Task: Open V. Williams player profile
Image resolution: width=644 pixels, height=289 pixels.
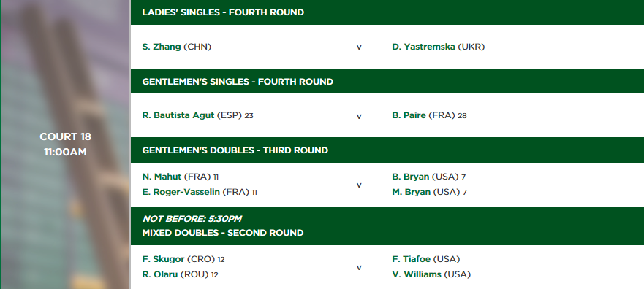Action: point(417,274)
